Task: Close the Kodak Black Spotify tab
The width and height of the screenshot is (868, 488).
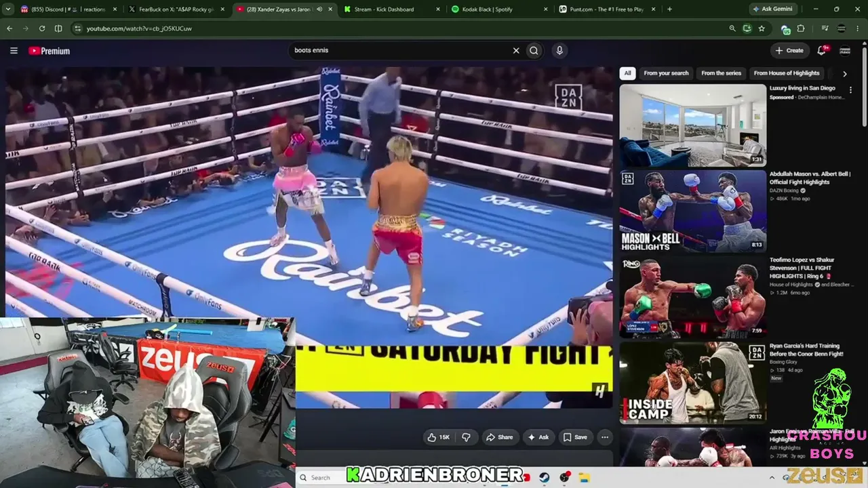Action: pos(545,9)
